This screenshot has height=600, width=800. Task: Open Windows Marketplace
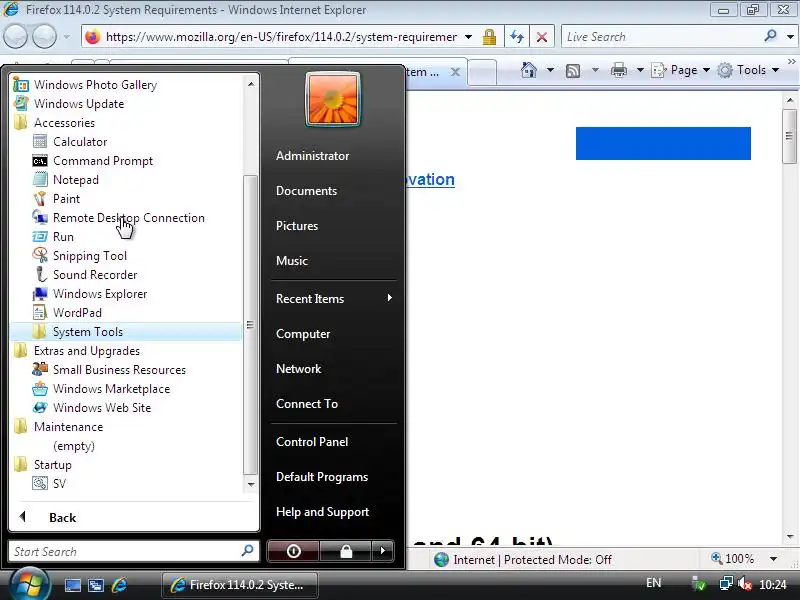pyautogui.click(x=111, y=389)
